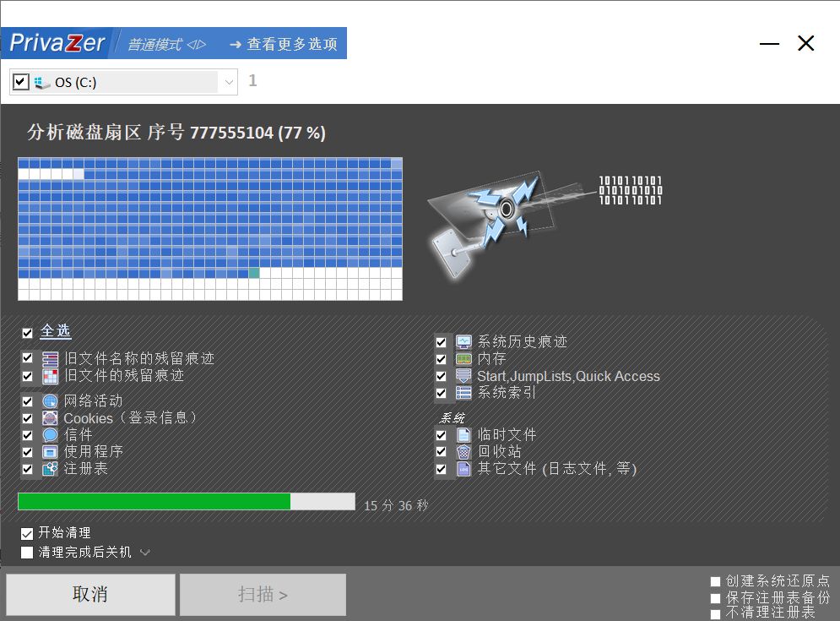Click the other log files icon
This screenshot has height=621, width=840.
point(463,469)
